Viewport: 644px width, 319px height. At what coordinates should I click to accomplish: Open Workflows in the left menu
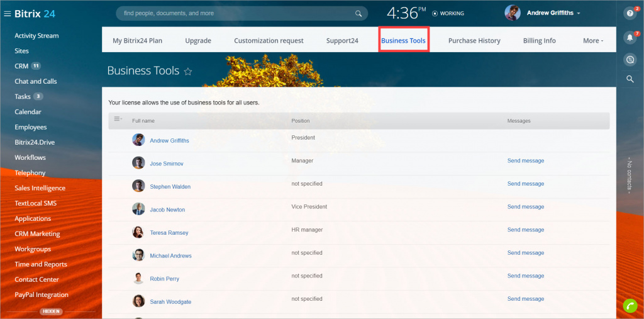(30, 157)
